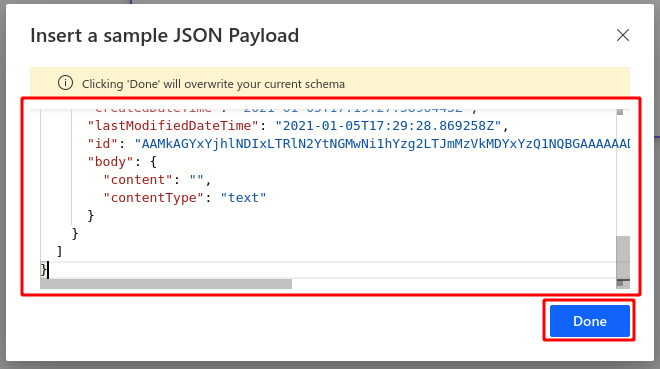Click the scroll-up arrow in the editor's top-right corner
The width and height of the screenshot is (660, 369).
pyautogui.click(x=620, y=112)
